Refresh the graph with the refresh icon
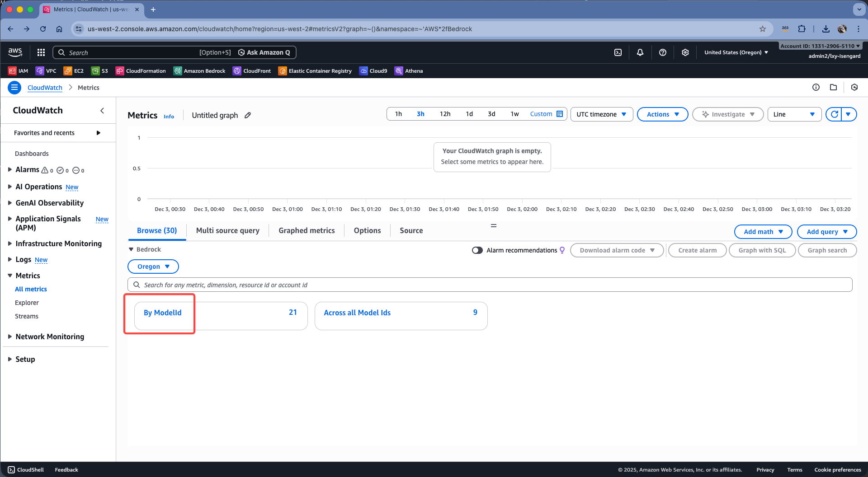Screen dimensions: 868x477 click(x=834, y=114)
